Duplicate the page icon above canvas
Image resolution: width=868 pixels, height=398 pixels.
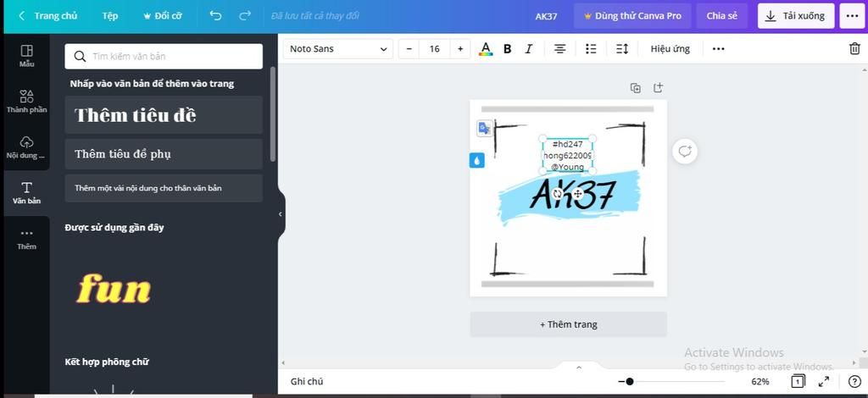636,87
